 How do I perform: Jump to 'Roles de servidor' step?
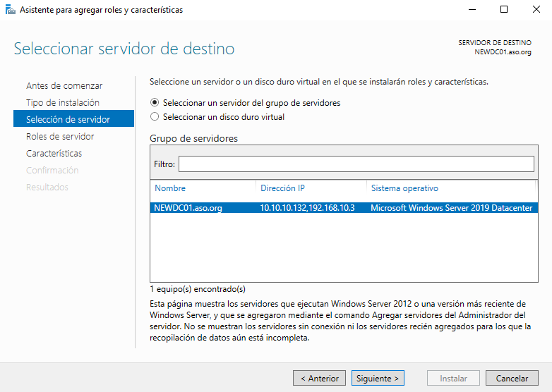click(60, 137)
